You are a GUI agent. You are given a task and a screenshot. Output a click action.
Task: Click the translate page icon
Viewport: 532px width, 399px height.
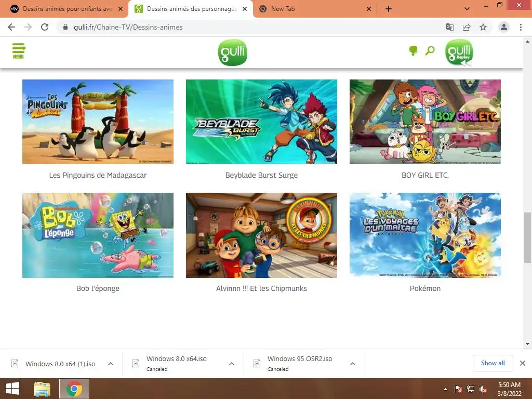(449, 27)
